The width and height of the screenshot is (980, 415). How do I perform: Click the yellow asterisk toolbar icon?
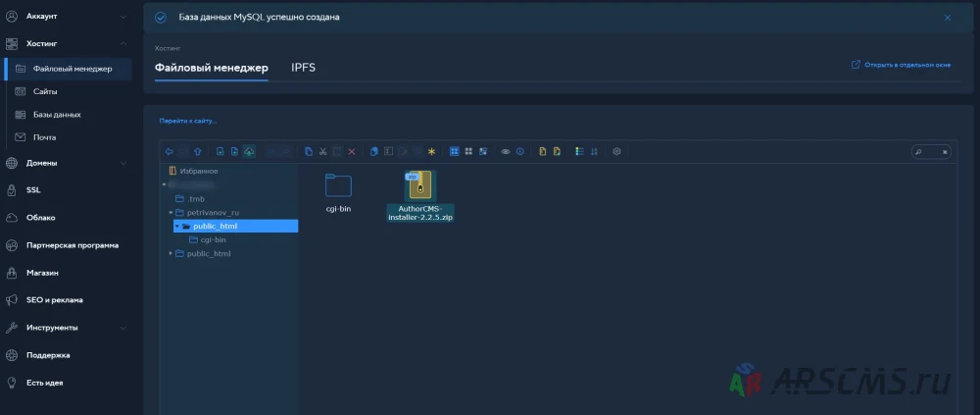click(431, 151)
